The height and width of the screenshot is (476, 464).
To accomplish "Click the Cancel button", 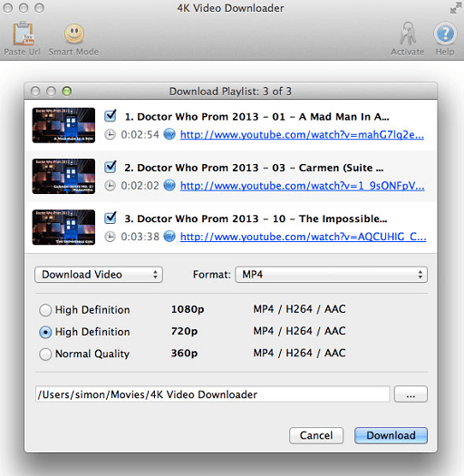I will [x=316, y=435].
